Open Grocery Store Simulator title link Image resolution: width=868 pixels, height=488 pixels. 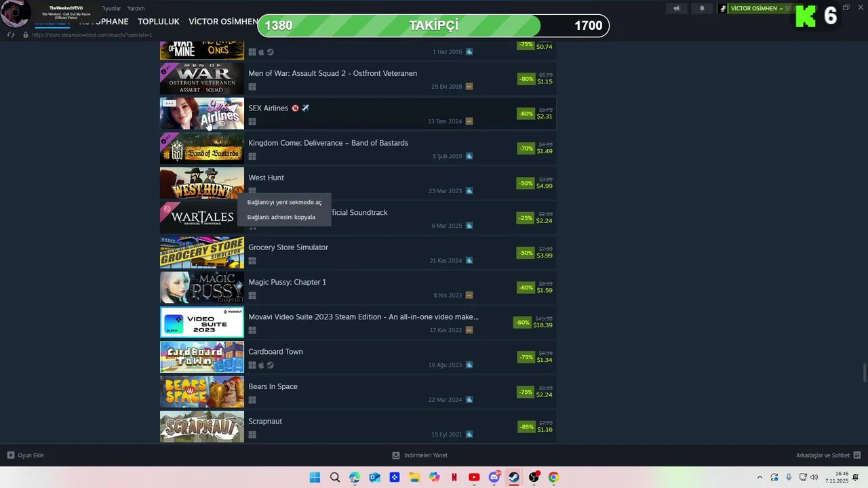click(288, 247)
